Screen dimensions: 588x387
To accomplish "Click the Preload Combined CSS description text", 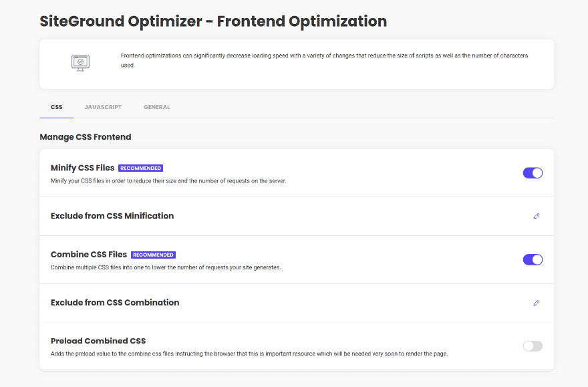I will click(x=249, y=354).
